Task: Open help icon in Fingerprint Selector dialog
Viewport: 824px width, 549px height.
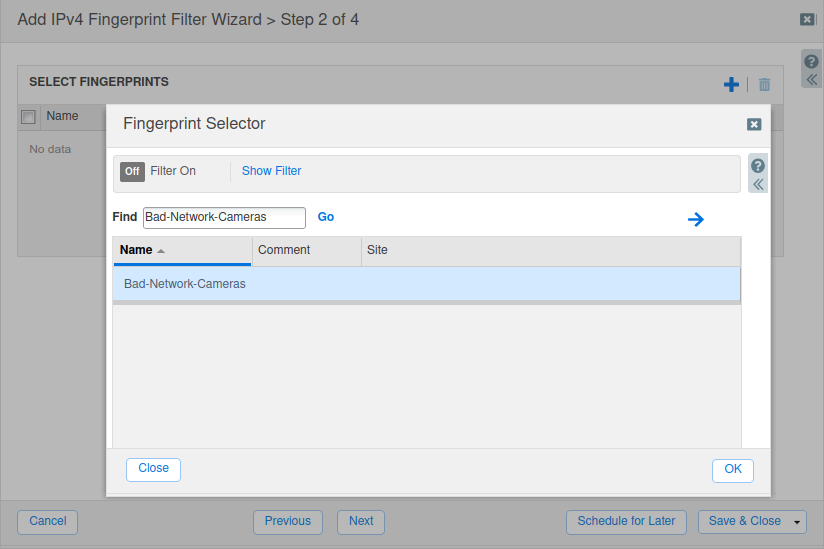Action: click(758, 166)
